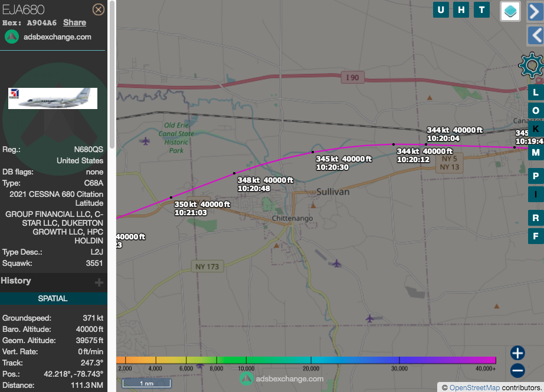This screenshot has height=392, width=544.
Task: Click the squawk value 3551
Action: [94, 263]
